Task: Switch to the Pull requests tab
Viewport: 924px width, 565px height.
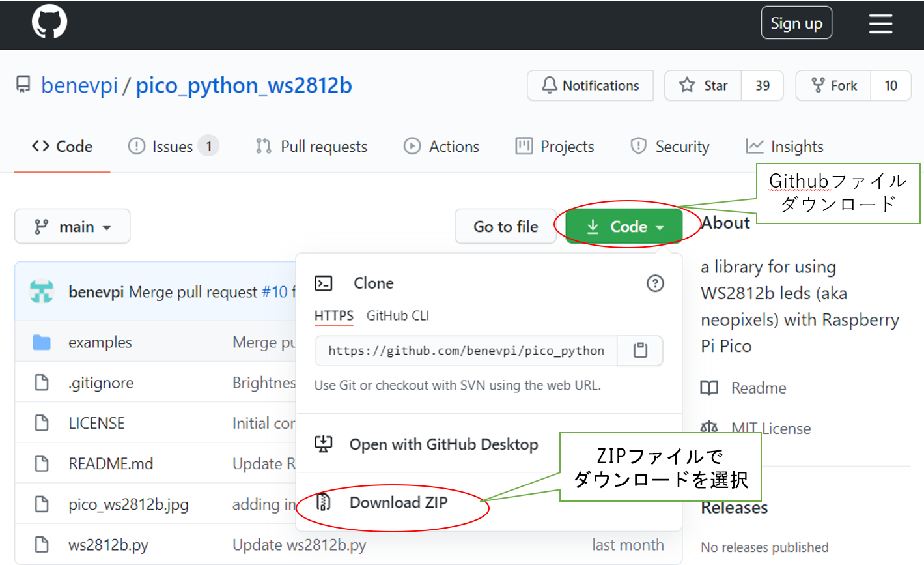Action: 311,147
